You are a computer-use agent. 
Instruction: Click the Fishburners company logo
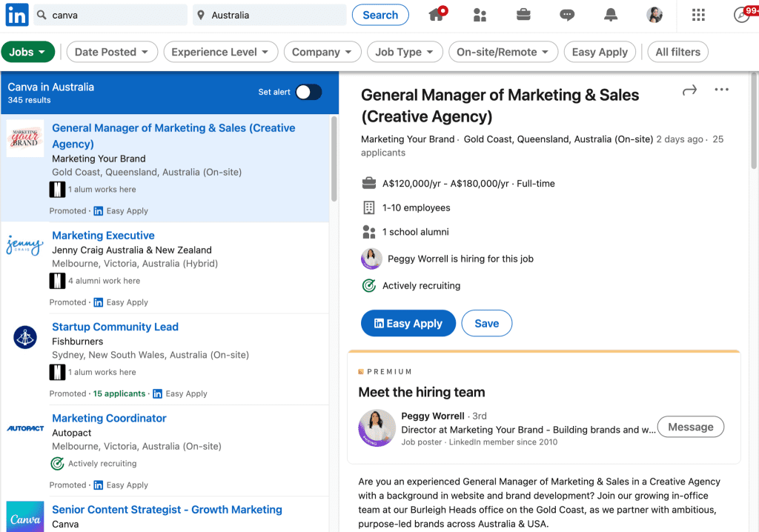[x=25, y=337]
